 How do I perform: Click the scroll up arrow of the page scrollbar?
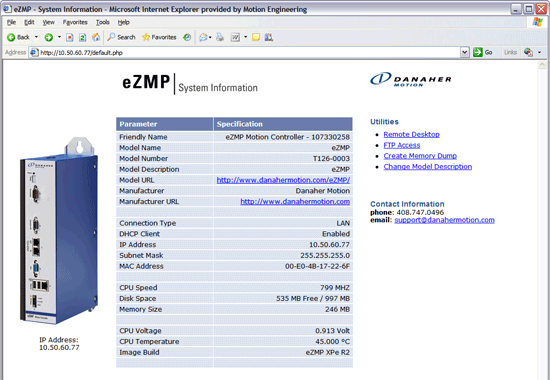542,65
